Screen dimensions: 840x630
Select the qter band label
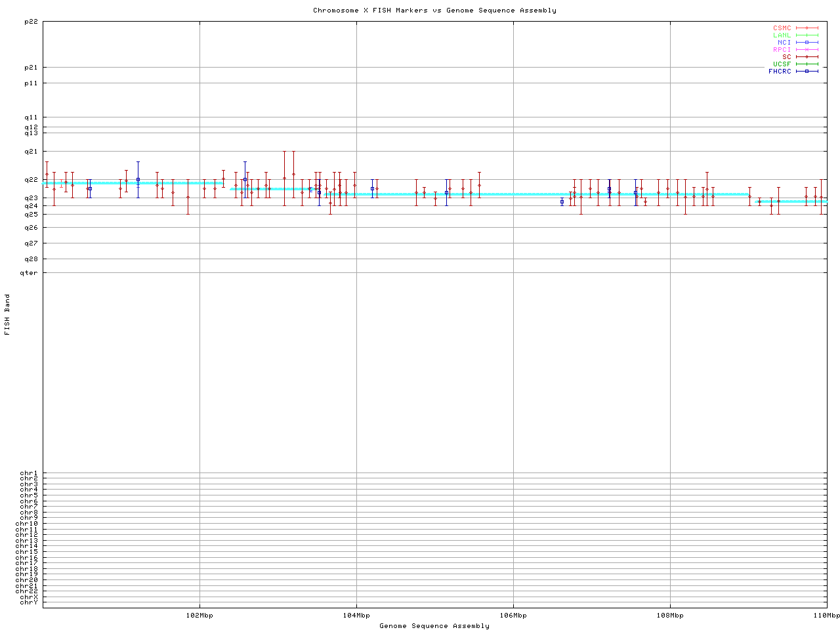pos(29,273)
